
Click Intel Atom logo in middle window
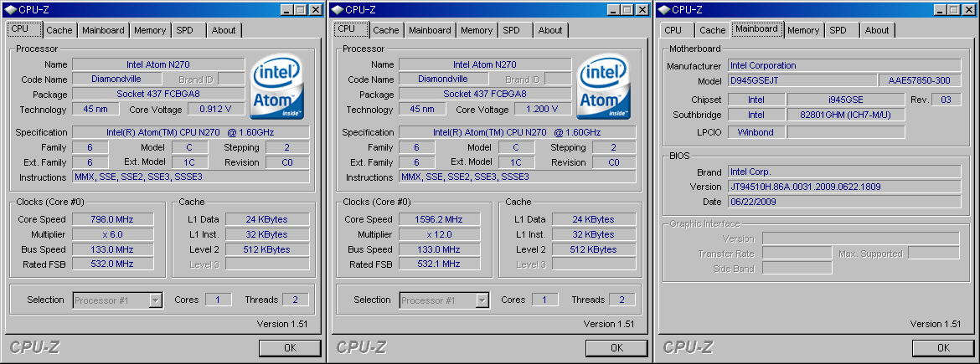pyautogui.click(x=604, y=86)
